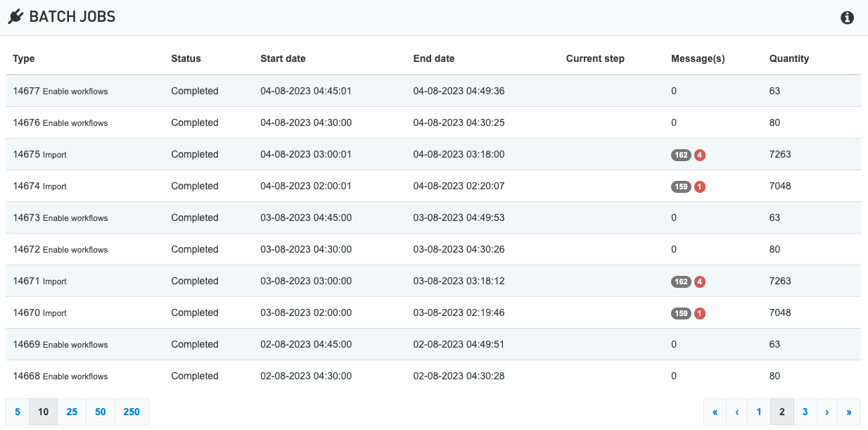868x430 pixels.
Task: Go to the previous page with single-left arrow
Action: 736,412
